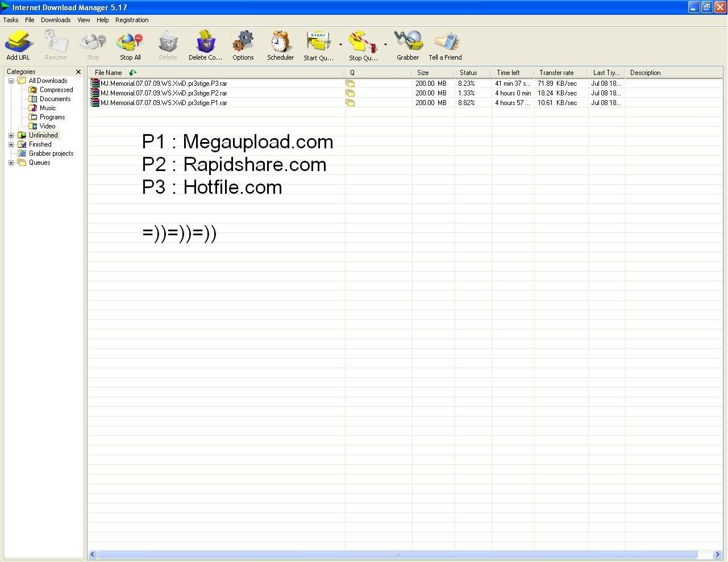Select Queues folder in Categories
Image resolution: width=728 pixels, height=562 pixels.
[x=40, y=163]
